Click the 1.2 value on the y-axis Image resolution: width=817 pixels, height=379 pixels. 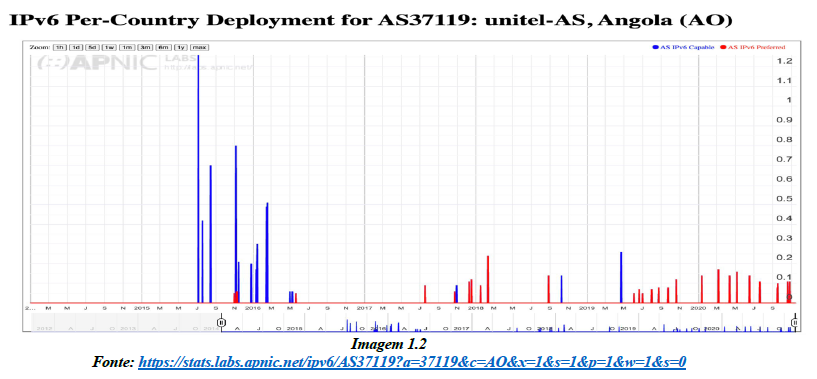[785, 61]
